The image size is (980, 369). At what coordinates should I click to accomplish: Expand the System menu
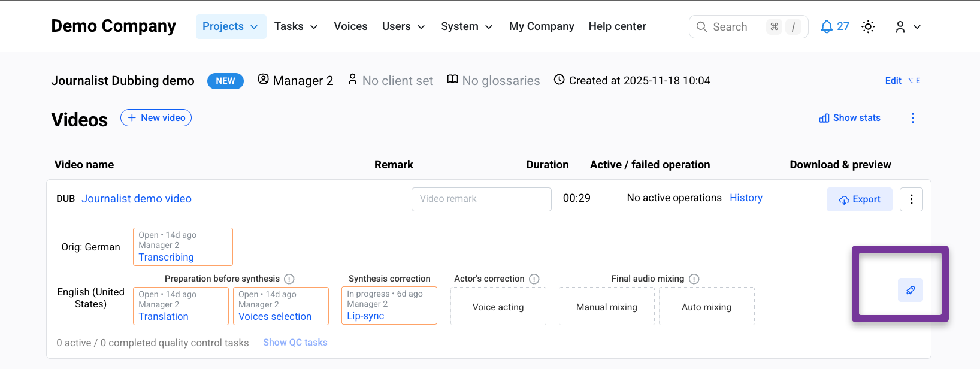pyautogui.click(x=467, y=26)
